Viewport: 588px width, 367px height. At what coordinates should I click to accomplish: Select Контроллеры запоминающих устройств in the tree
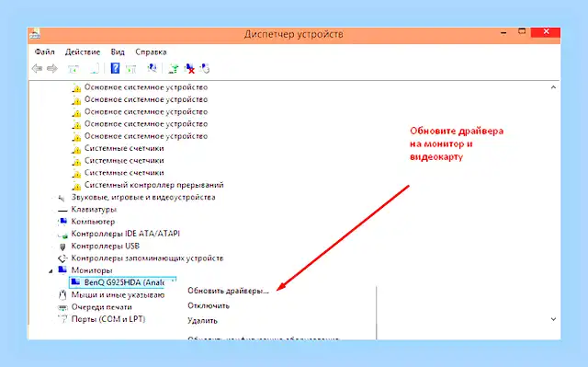147,258
